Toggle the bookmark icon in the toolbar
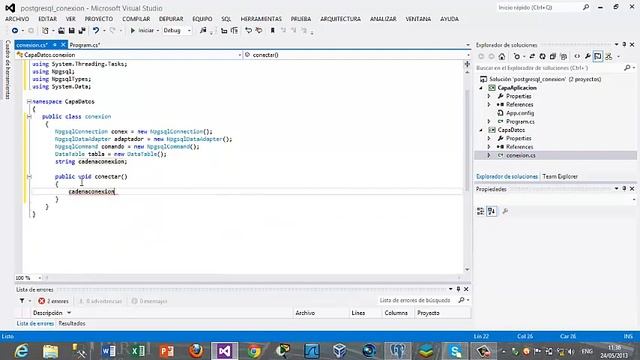 click(x=273, y=31)
